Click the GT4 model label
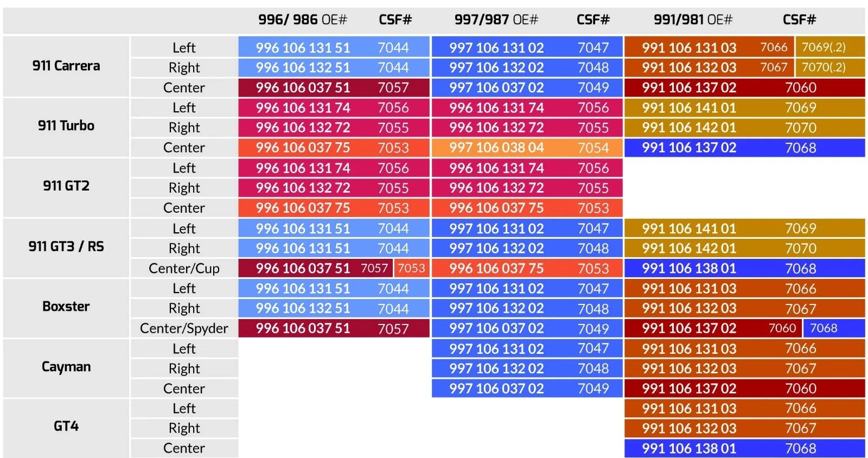 click(66, 427)
